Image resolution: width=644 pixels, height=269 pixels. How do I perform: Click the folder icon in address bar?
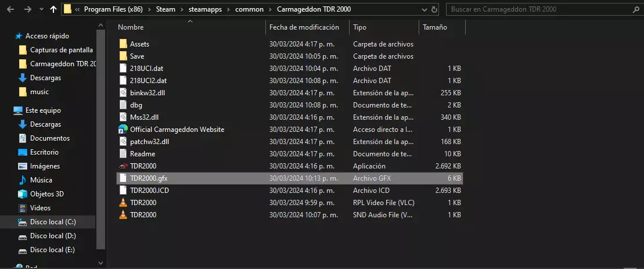(x=68, y=9)
